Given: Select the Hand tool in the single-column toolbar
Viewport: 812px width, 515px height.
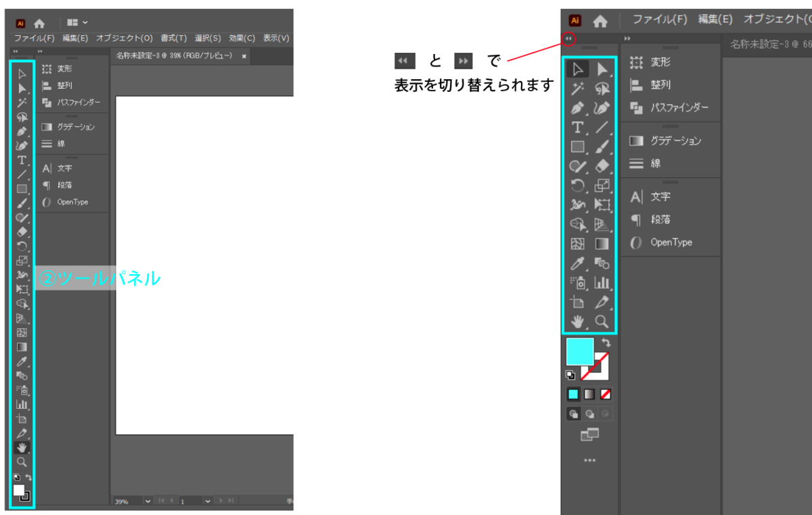Looking at the screenshot, I should tap(22, 447).
